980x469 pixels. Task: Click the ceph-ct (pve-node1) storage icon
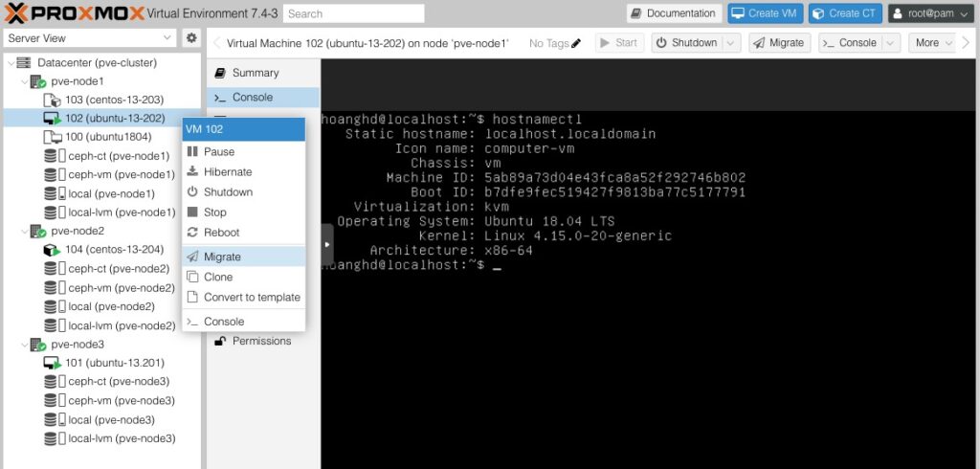click(55, 156)
